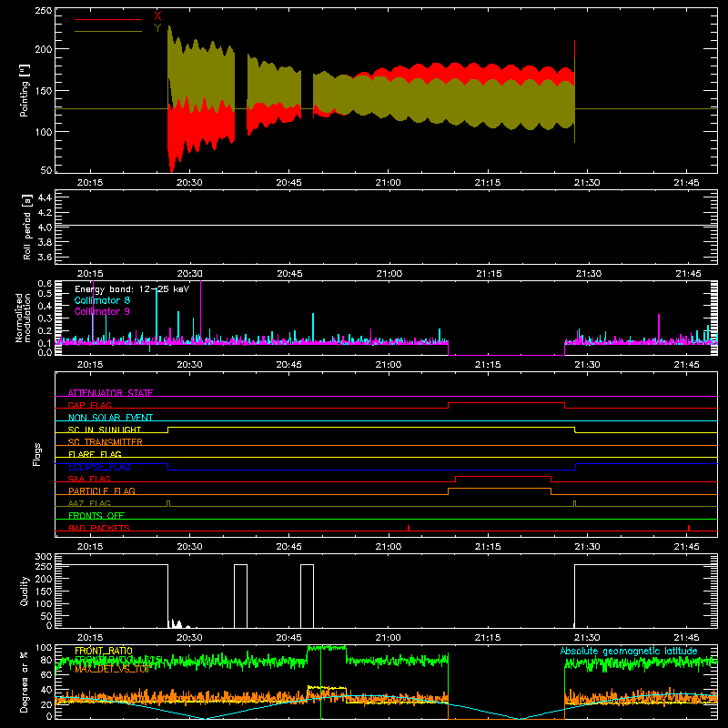Viewport: 728px width, 728px height.
Task: Select the SC_TRANSMITTER flag label
Action: click(106, 442)
